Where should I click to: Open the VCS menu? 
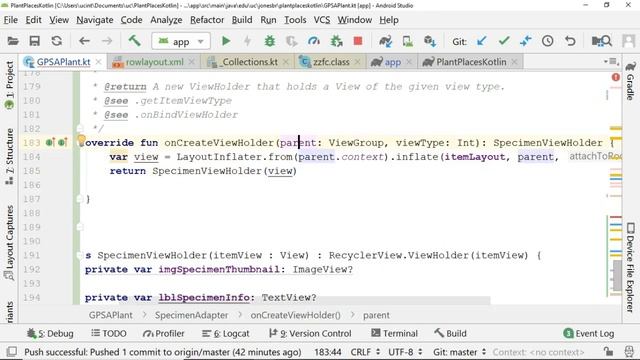[x=322, y=20]
